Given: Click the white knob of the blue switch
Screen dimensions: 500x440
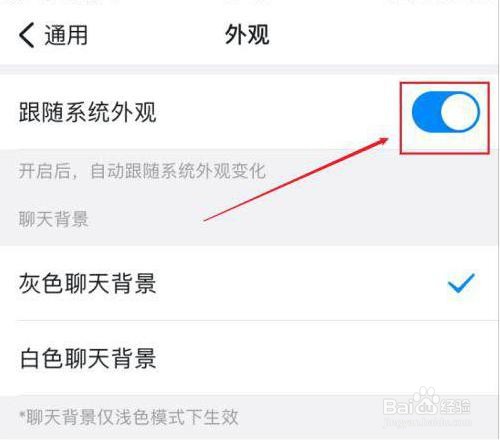Looking at the screenshot, I should click(460, 112).
